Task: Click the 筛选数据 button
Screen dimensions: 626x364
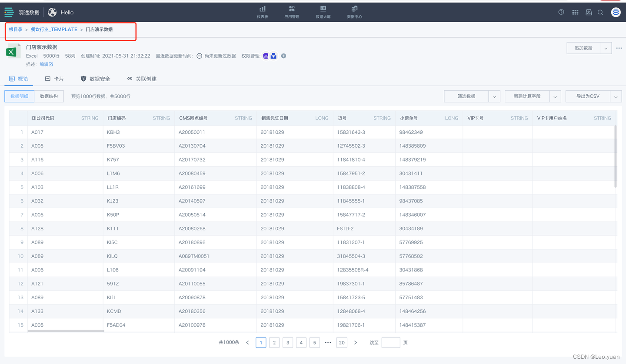Action: (x=466, y=96)
